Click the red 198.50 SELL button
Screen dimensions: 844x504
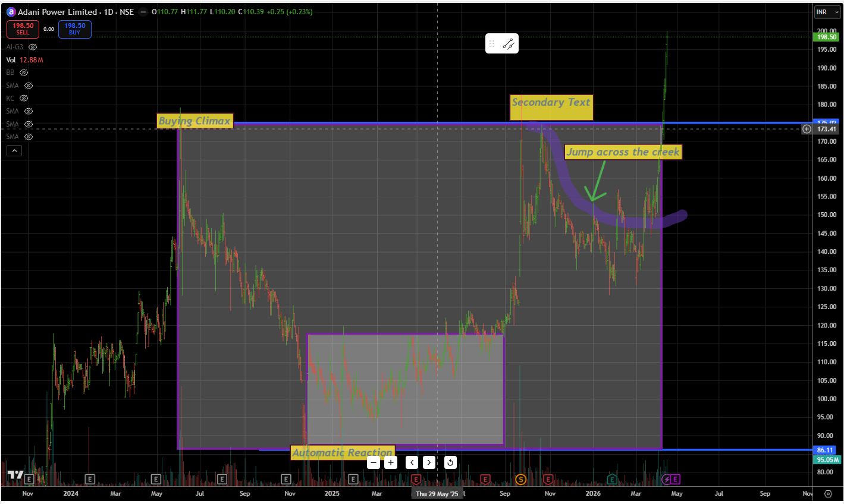click(23, 29)
